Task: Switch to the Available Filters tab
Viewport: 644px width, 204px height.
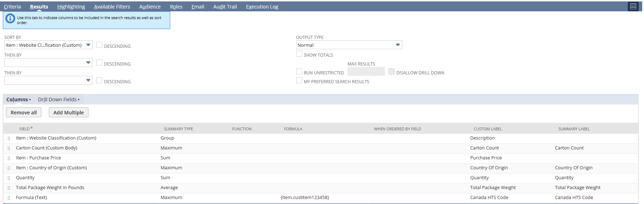Action: (x=112, y=7)
